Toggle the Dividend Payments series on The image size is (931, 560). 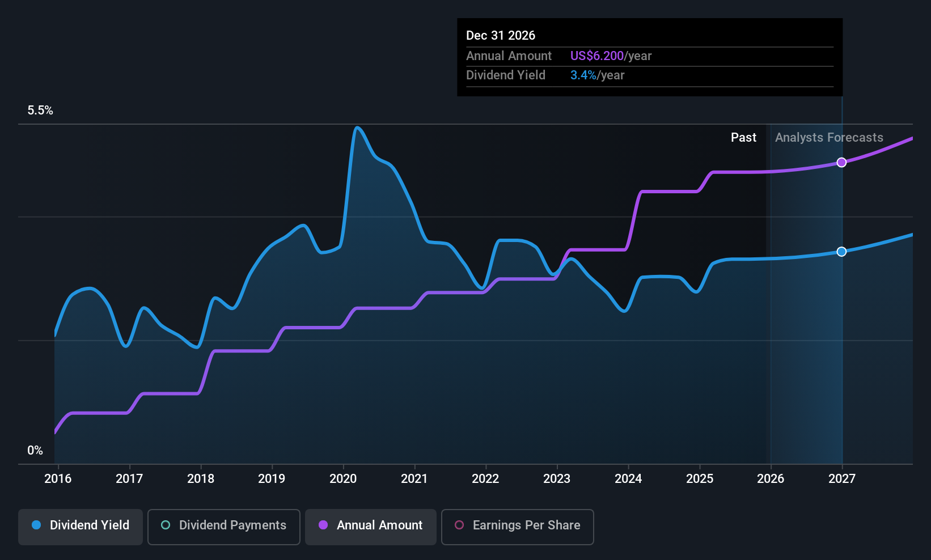click(223, 527)
